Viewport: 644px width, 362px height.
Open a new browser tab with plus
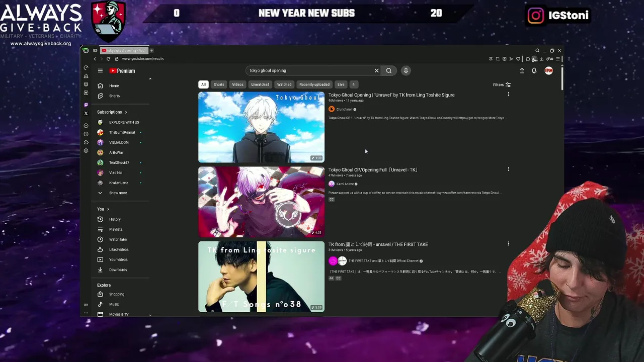[151, 51]
